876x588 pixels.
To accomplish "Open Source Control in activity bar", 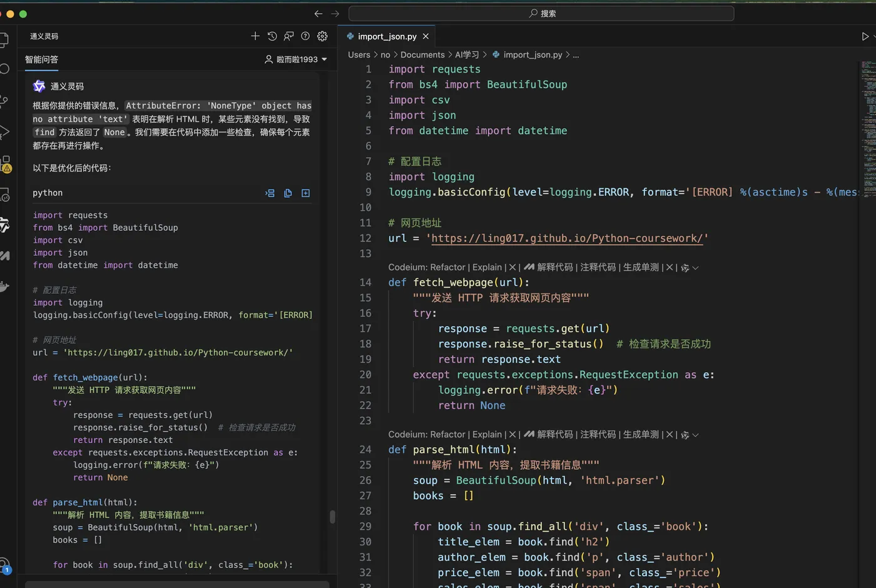I will click(x=4, y=100).
